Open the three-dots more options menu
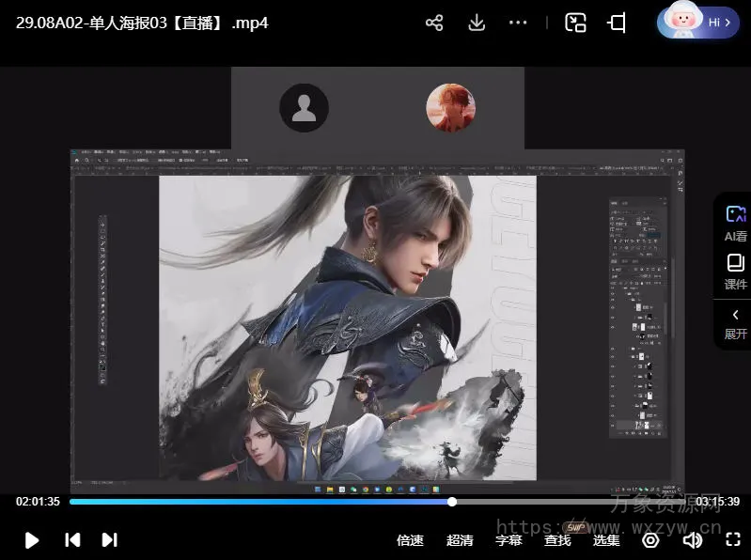Image resolution: width=751 pixels, height=560 pixels. click(518, 23)
